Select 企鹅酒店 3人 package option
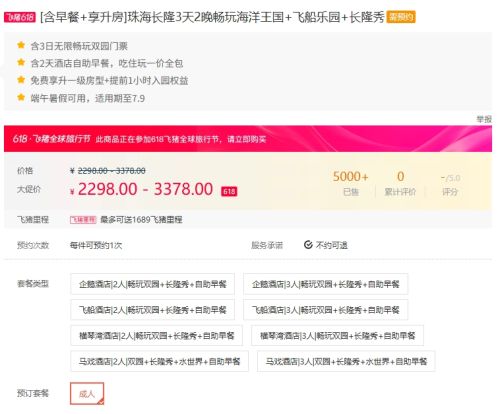 326,284
